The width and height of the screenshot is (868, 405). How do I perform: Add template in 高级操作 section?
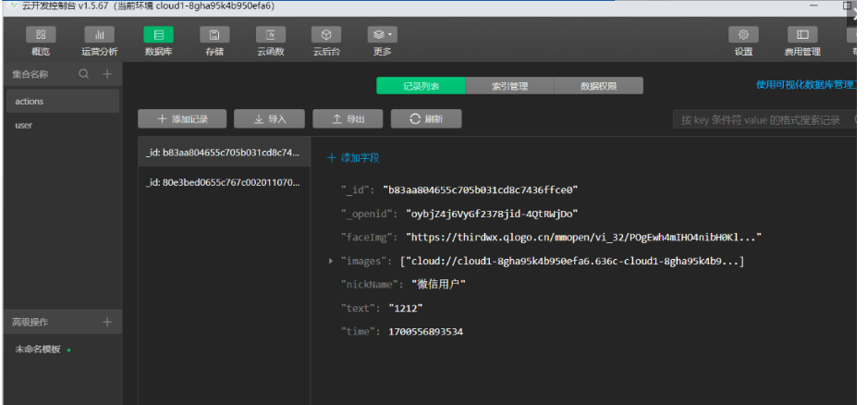[107, 322]
